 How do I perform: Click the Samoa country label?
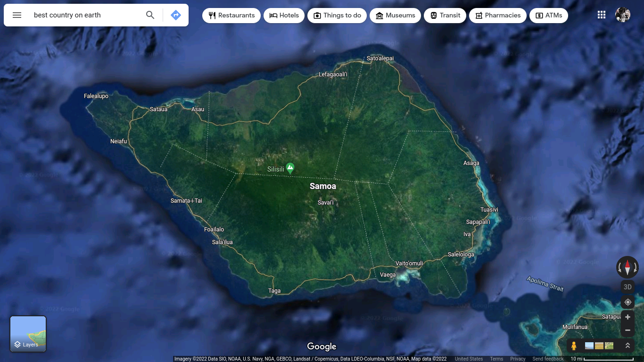(323, 186)
